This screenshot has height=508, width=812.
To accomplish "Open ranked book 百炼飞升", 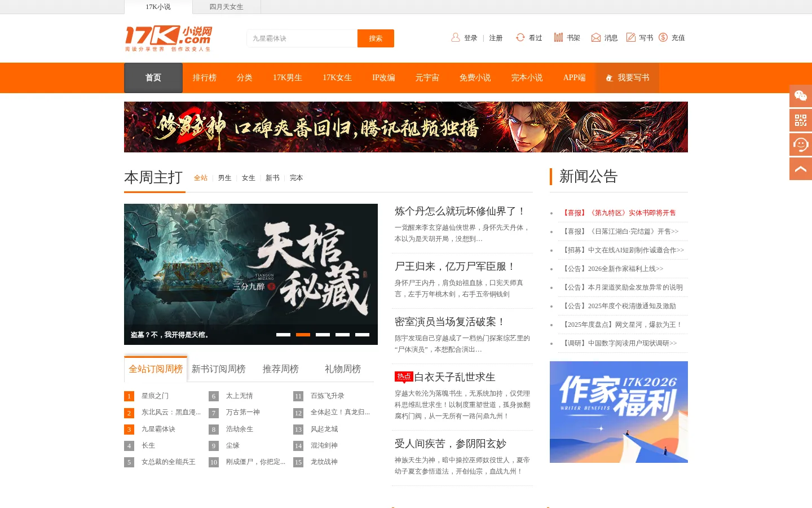I will point(328,396).
